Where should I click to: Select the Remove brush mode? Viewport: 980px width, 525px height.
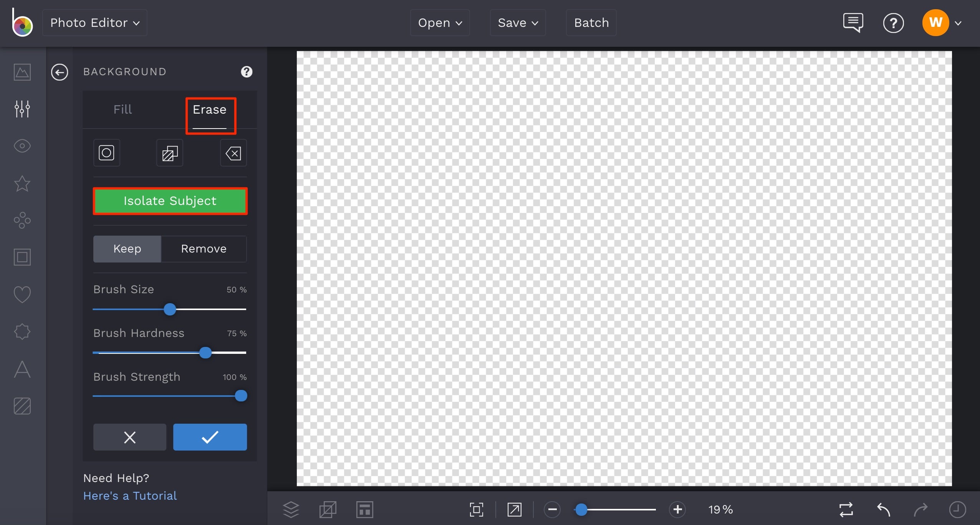(204, 249)
